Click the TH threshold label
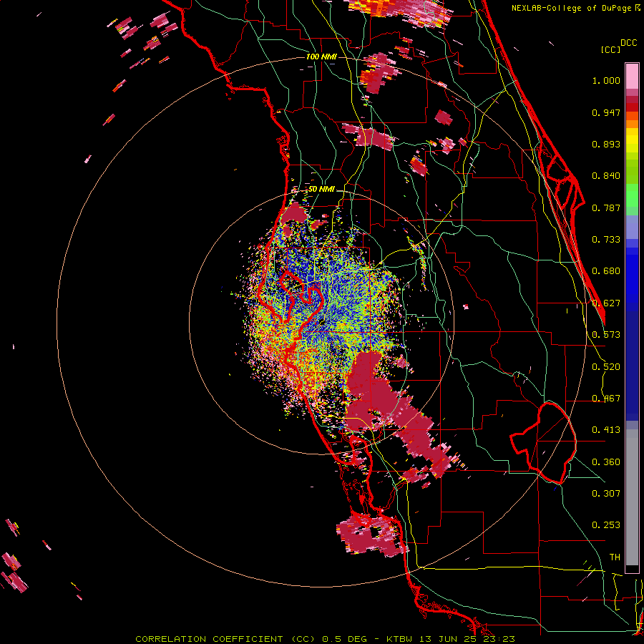Image resolution: width=644 pixels, height=644 pixels. click(615, 557)
